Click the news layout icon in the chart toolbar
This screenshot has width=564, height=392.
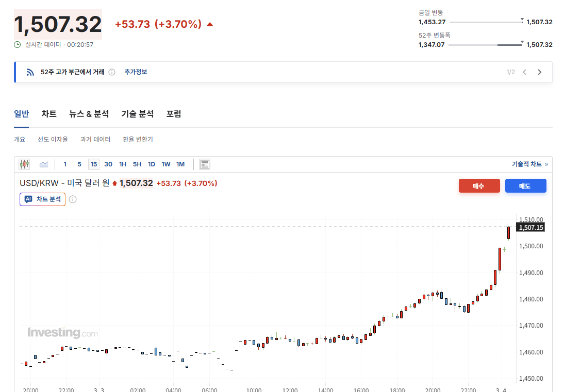205,164
